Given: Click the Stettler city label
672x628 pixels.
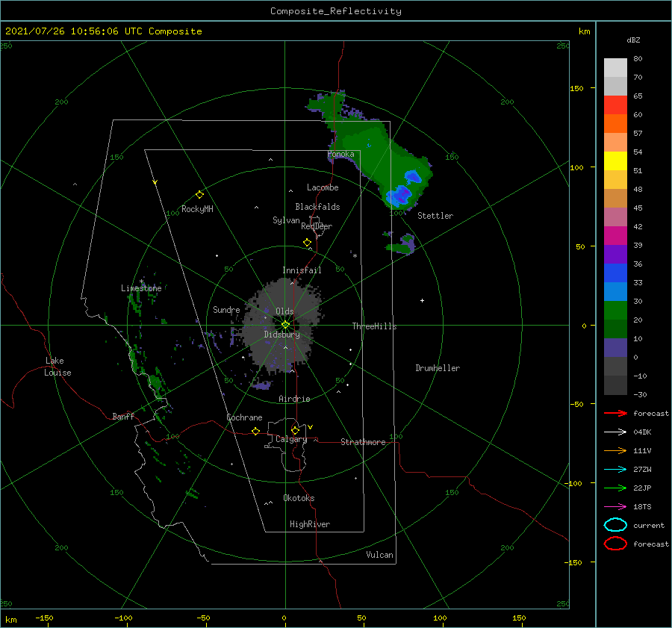Looking at the screenshot, I should 435,216.
